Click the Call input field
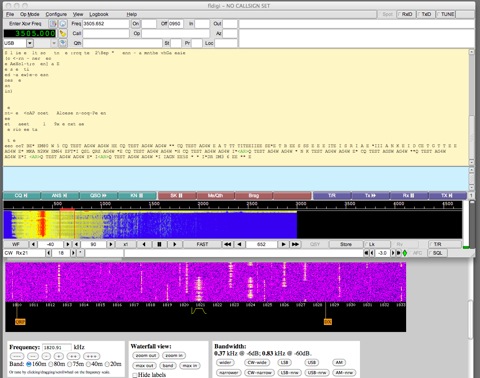Screen dimensions: 480x378 [x=106, y=33]
